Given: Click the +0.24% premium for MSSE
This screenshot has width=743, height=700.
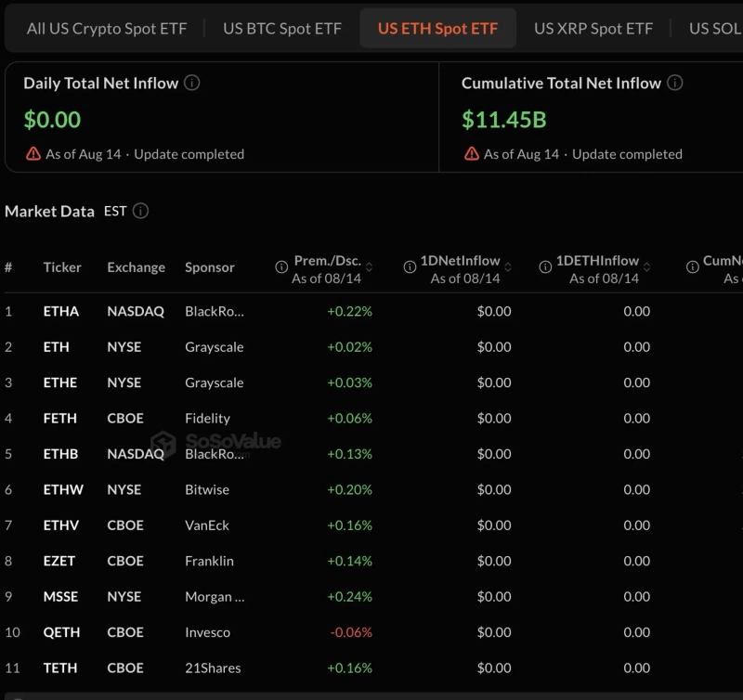Looking at the screenshot, I should click(x=350, y=596).
